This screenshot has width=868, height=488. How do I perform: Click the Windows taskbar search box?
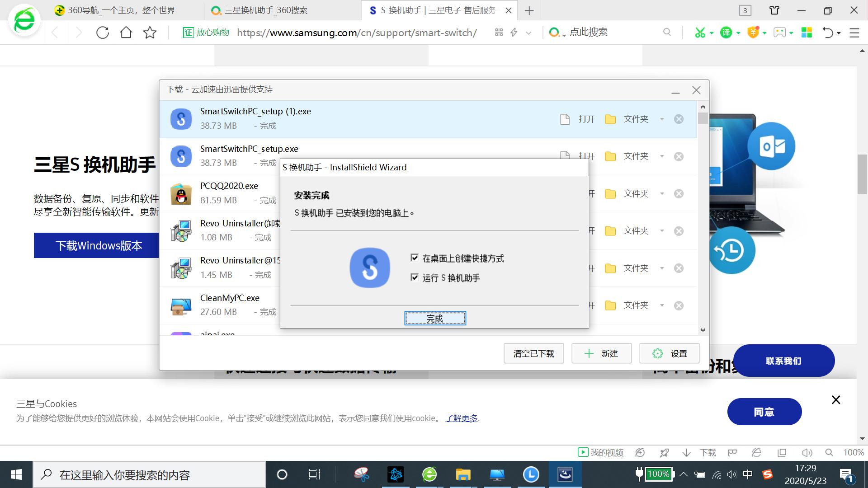click(149, 475)
